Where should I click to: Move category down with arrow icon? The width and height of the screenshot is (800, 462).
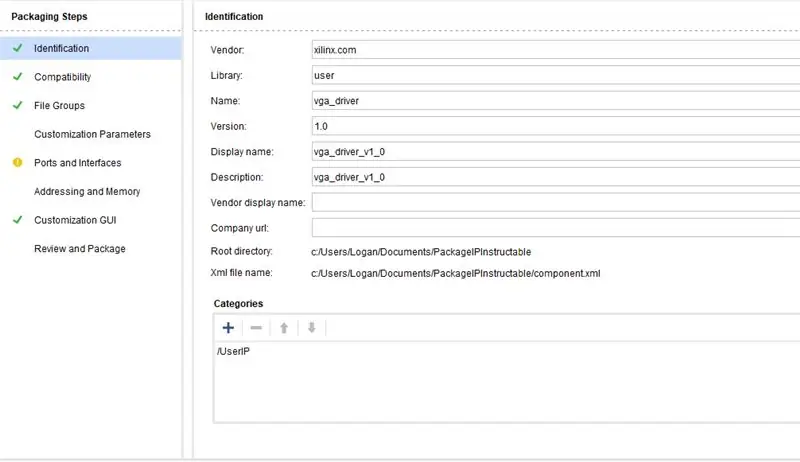[312, 328]
